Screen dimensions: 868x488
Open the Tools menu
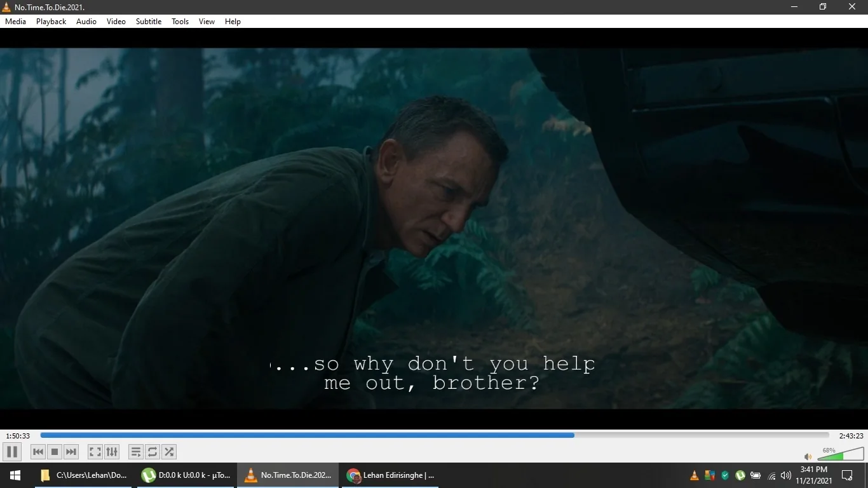[180, 22]
